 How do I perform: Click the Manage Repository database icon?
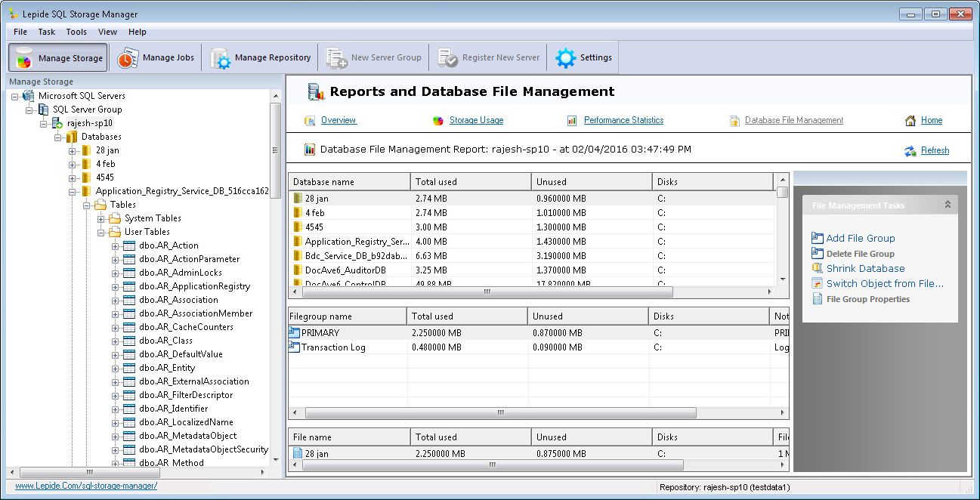click(x=220, y=58)
